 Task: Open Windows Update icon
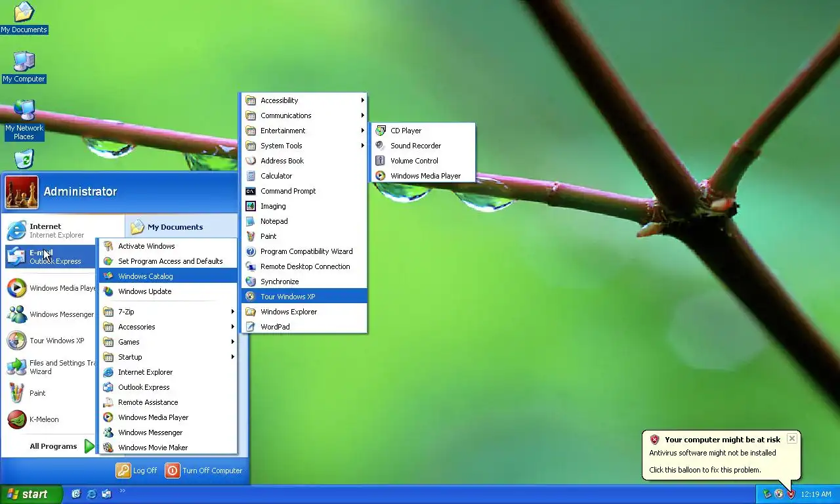(x=108, y=291)
